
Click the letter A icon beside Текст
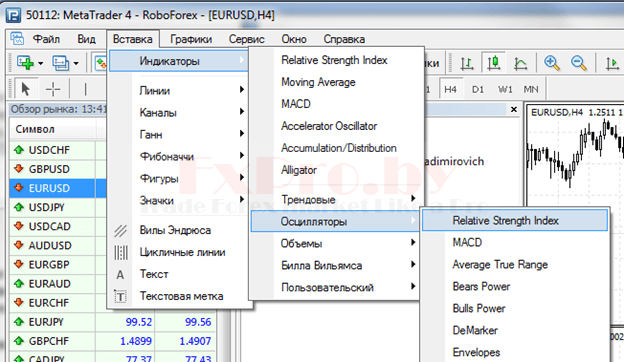[x=120, y=274]
